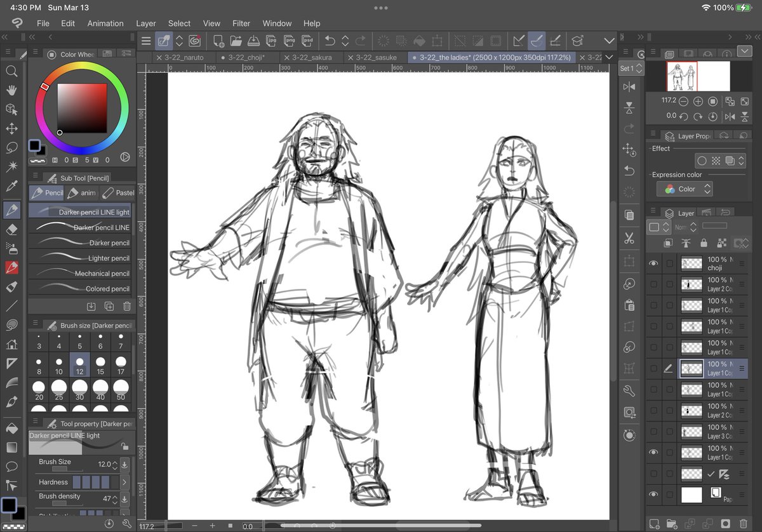This screenshot has height=532, width=762.
Task: Click Clip Studio launcher icon in command bar
Action: [195, 41]
